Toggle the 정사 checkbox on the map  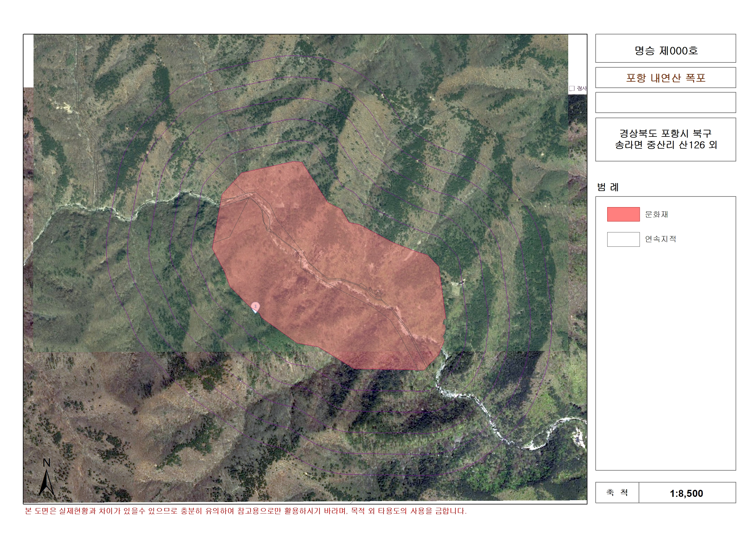pos(572,88)
